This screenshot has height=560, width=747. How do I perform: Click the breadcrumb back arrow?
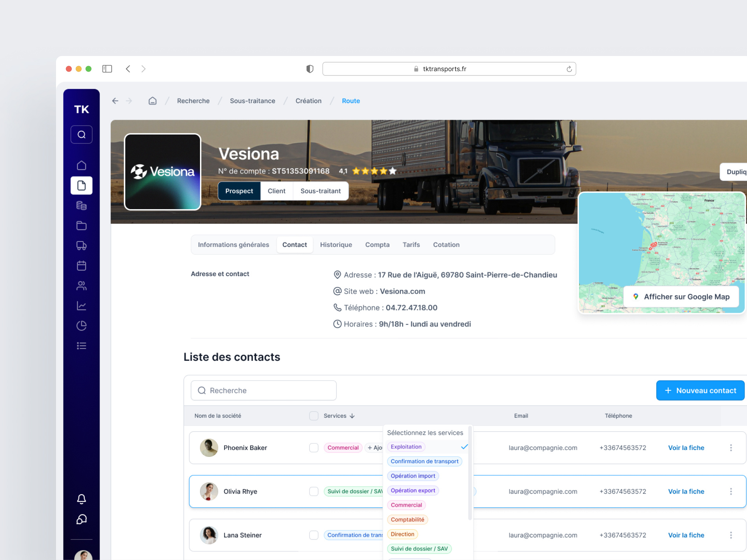tap(115, 101)
